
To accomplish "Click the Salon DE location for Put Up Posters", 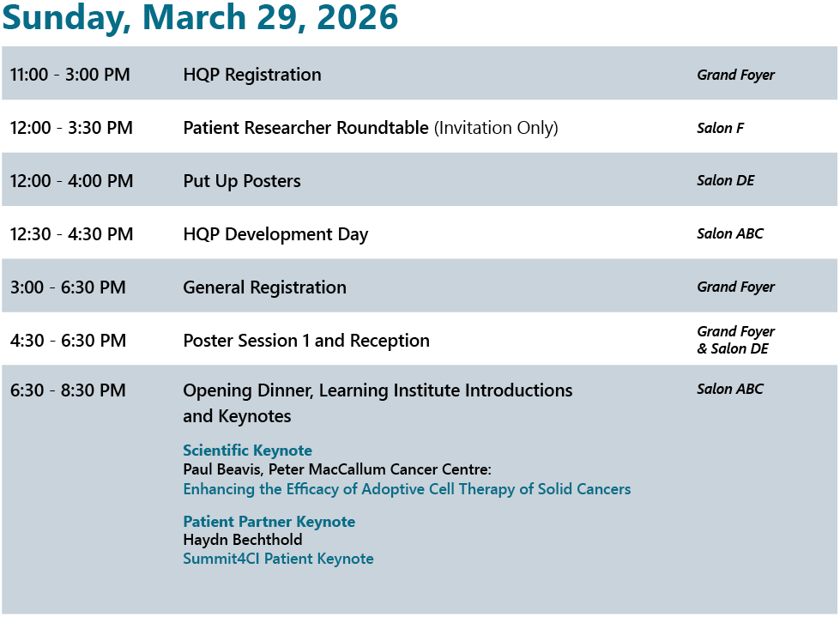I will pos(726,181).
